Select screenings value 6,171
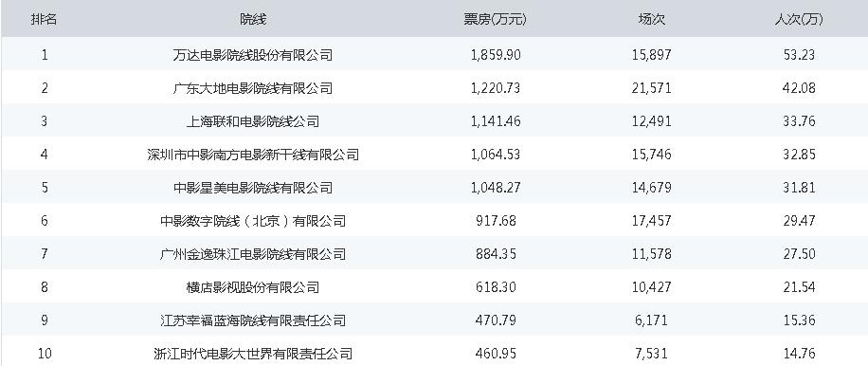 pos(652,320)
